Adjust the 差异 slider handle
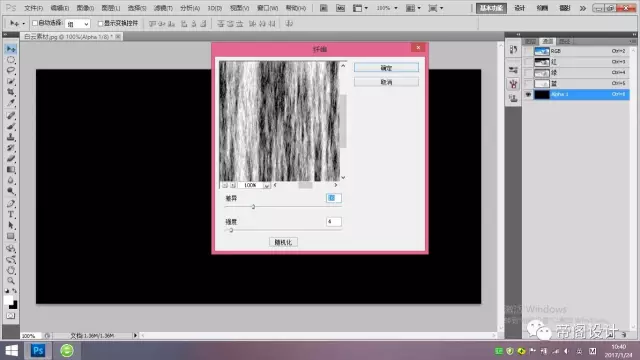 tap(253, 207)
